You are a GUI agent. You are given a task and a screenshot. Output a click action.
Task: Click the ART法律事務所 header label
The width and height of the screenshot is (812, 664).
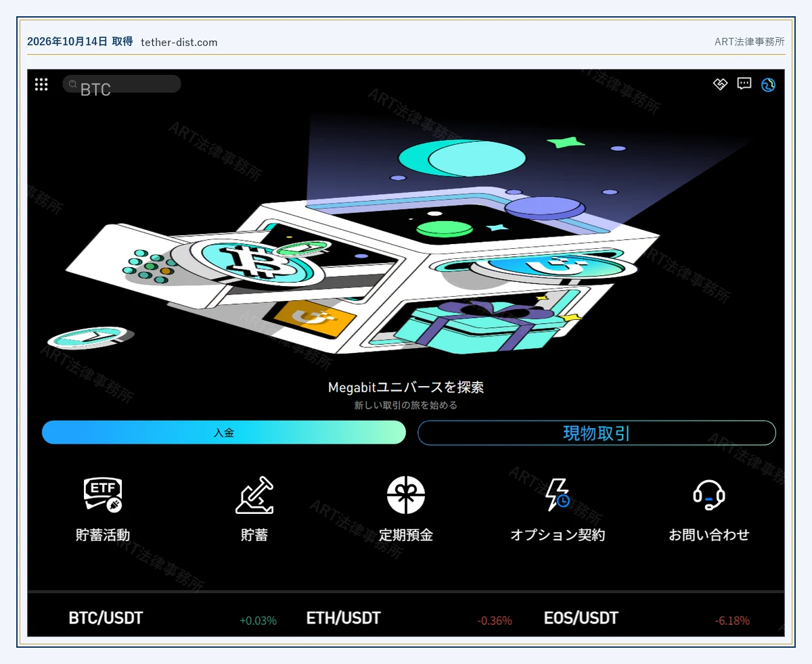(x=750, y=41)
